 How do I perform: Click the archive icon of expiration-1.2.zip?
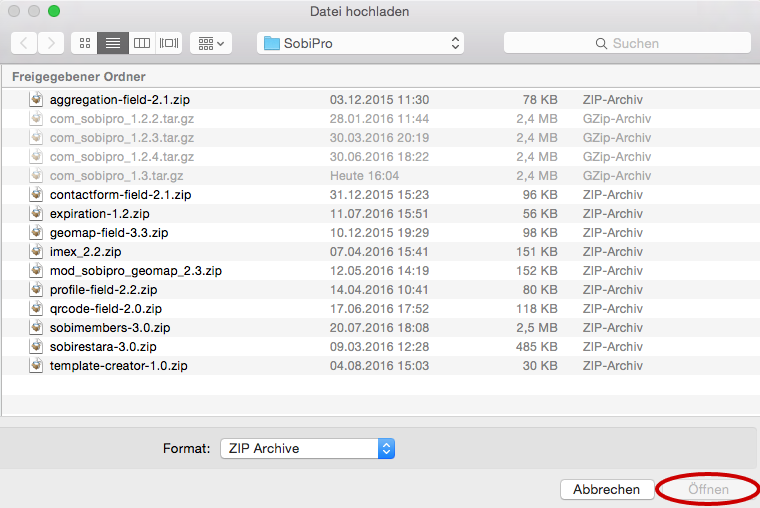click(36, 213)
